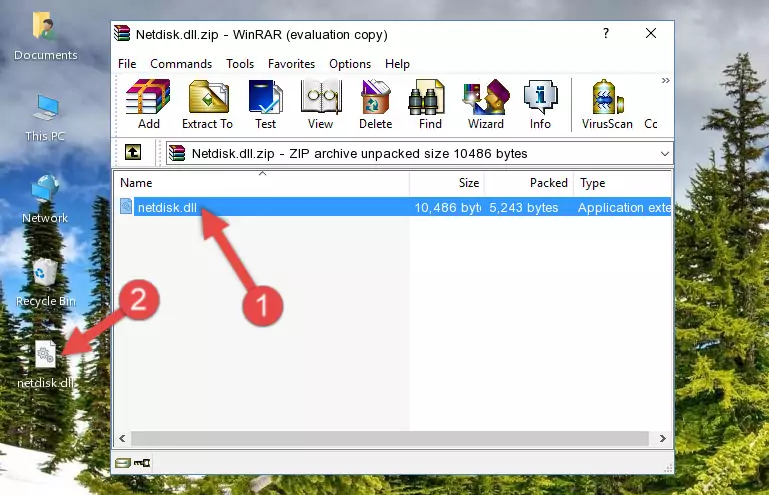
Task: Sort files by Type column
Action: [x=622, y=183]
